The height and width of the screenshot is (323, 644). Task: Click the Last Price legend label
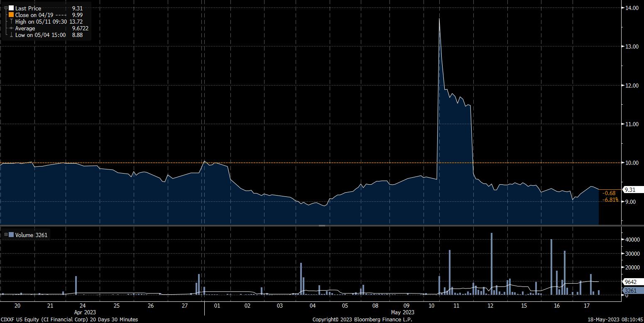(x=28, y=8)
